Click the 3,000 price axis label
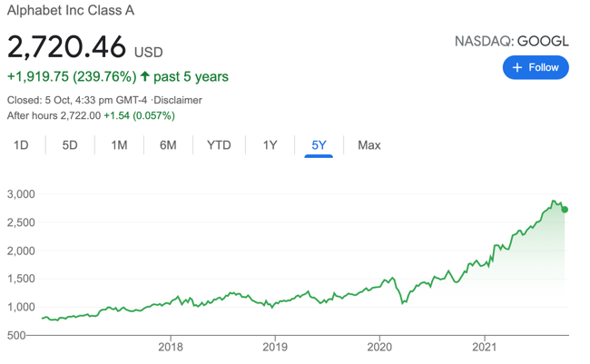The image size is (590, 364). coord(20,194)
